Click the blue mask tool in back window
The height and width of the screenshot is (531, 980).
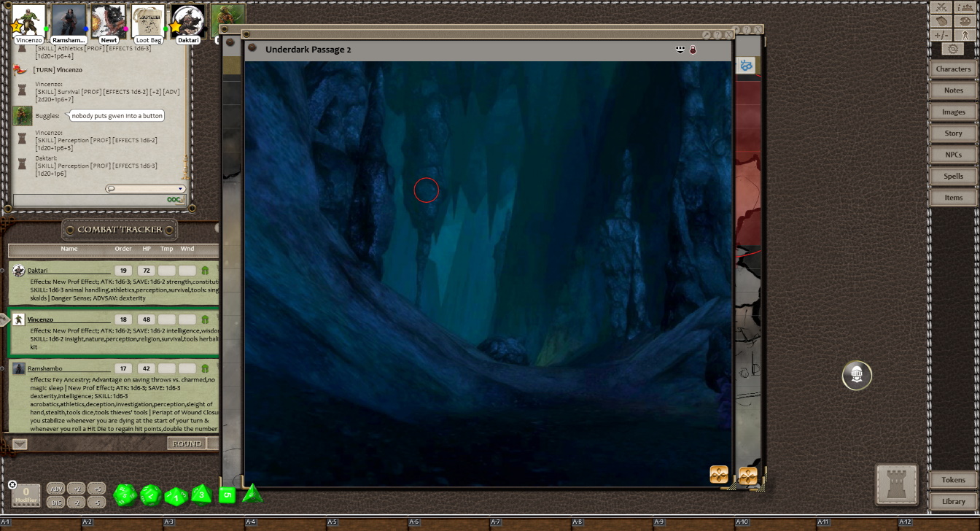point(746,66)
